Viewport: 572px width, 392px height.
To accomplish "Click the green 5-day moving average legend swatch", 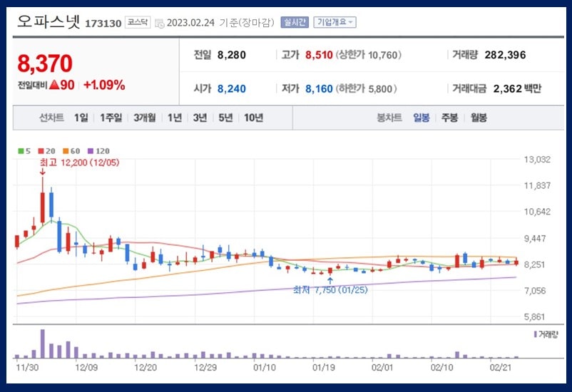I will point(21,151).
